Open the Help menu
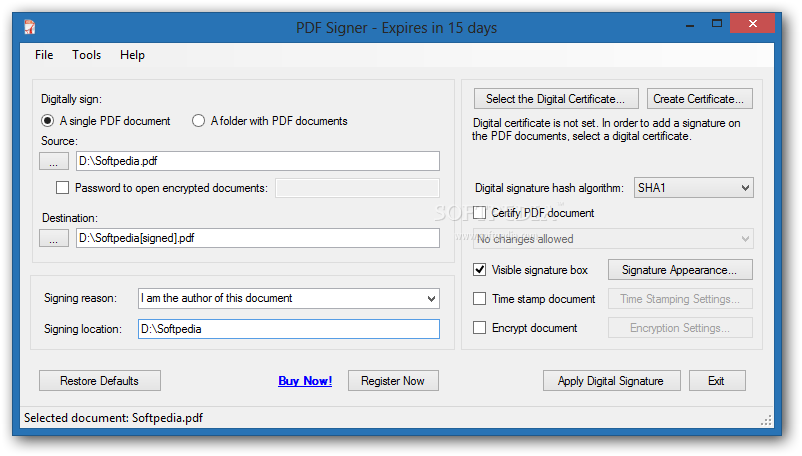802x456 pixels. (132, 55)
